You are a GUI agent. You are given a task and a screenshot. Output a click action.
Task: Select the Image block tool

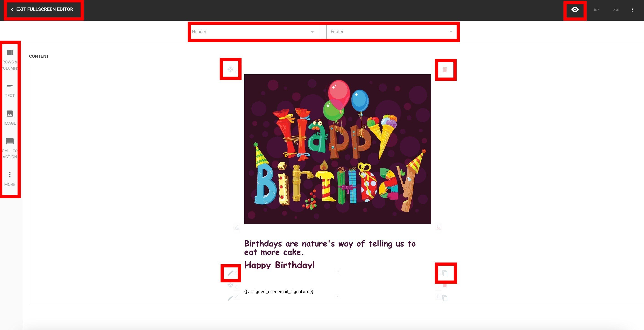(10, 118)
